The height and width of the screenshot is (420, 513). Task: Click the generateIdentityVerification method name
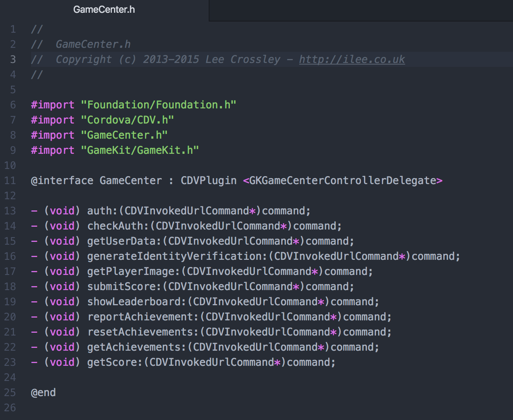[x=174, y=256]
